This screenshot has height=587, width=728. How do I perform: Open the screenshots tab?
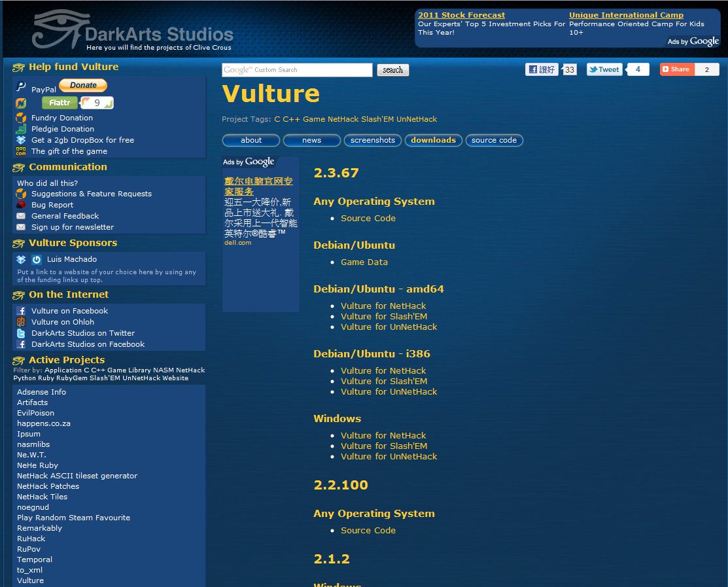click(x=373, y=140)
